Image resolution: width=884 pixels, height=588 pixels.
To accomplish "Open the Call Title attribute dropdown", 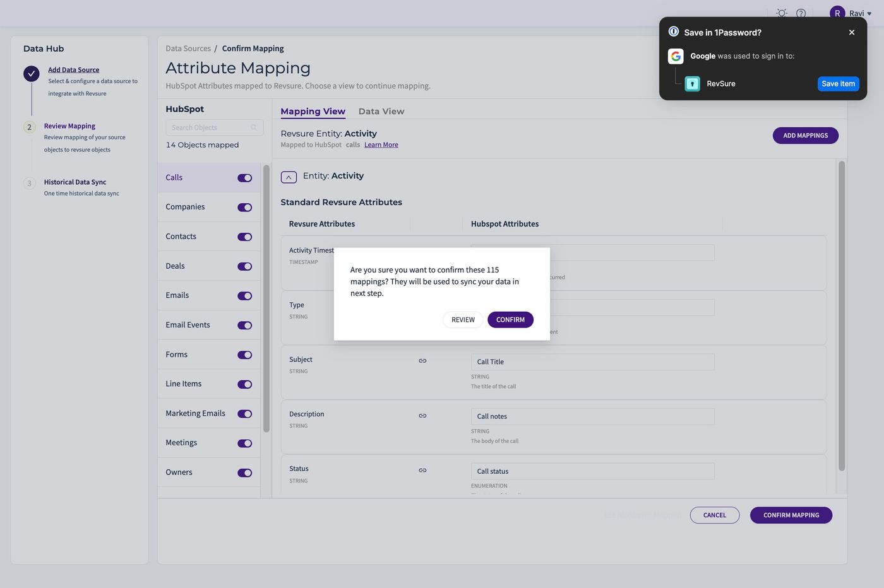I will [592, 362].
